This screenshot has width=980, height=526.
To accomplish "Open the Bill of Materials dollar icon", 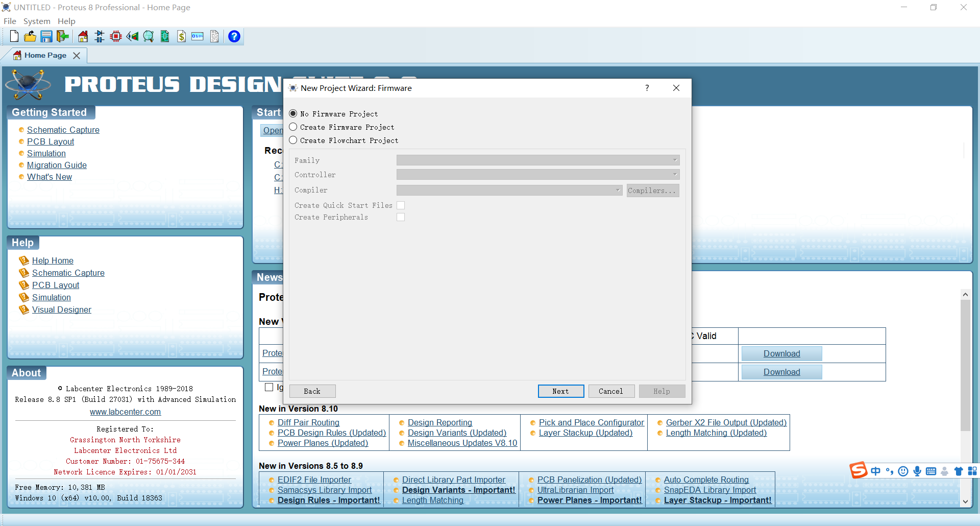I will (181, 36).
